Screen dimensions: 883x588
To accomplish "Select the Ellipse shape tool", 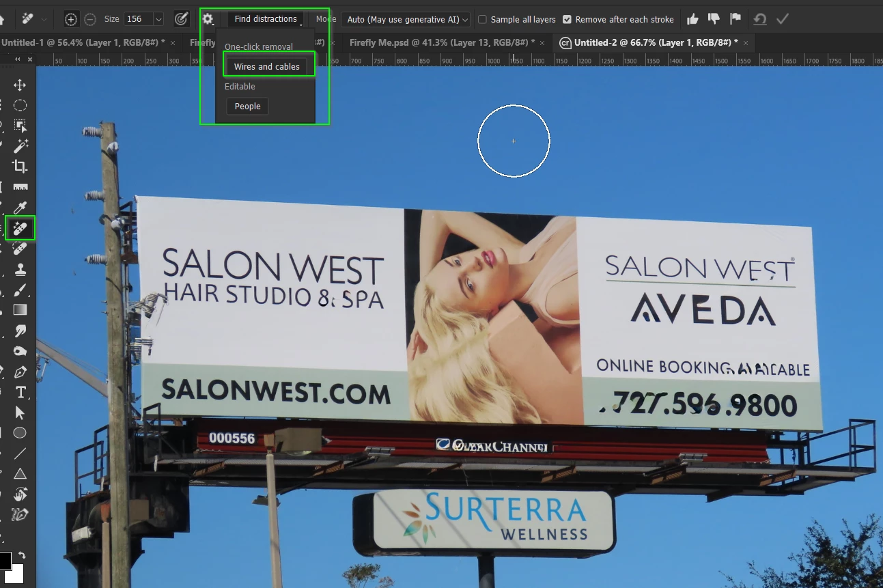I will point(20,433).
